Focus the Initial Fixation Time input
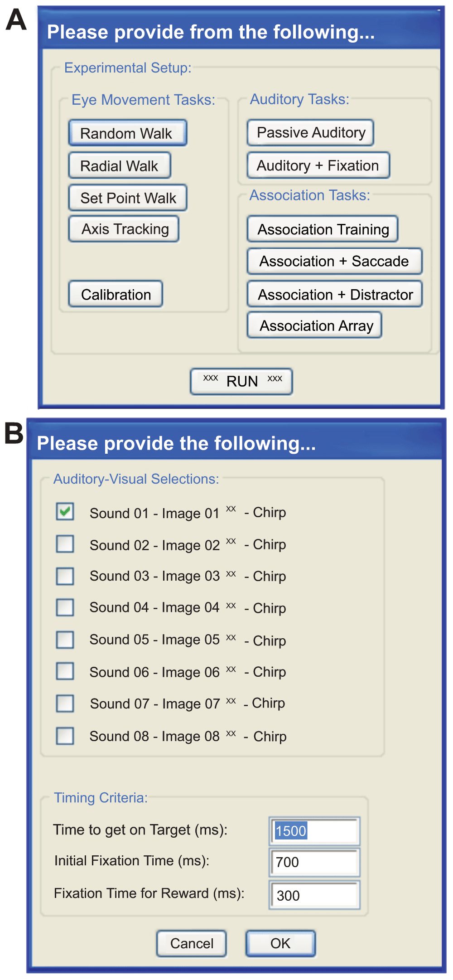 tap(315, 862)
